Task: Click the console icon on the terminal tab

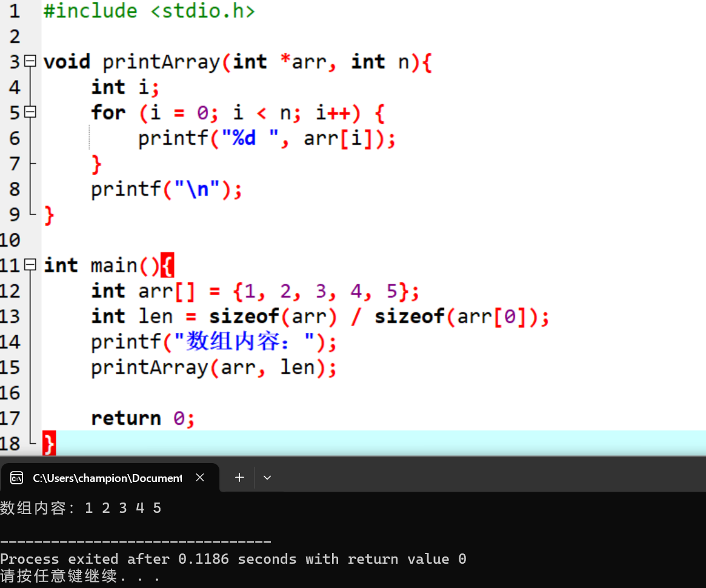Action: tap(16, 478)
